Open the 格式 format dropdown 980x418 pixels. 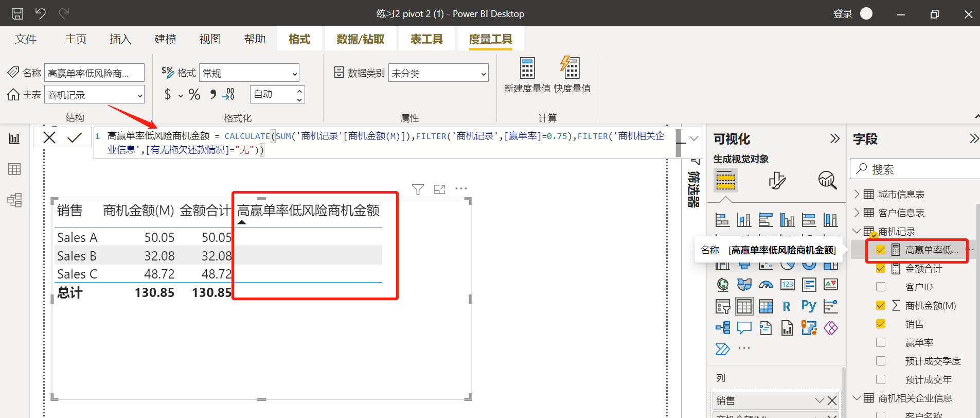coord(249,74)
